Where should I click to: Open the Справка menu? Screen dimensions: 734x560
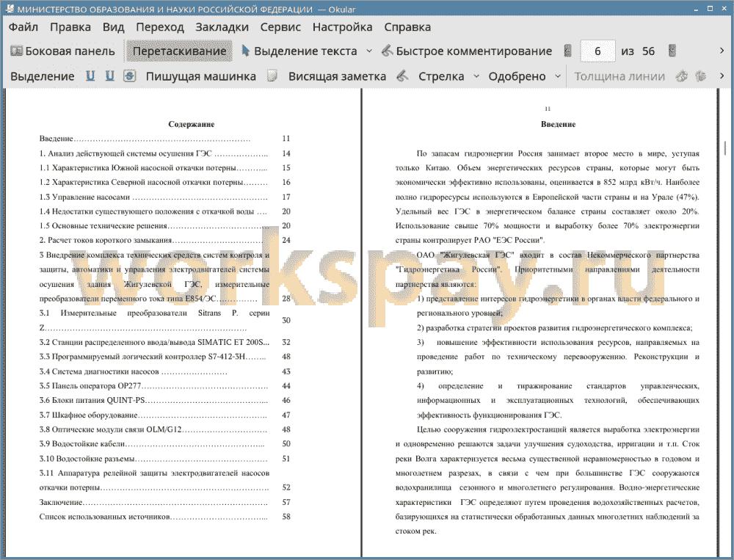407,27
